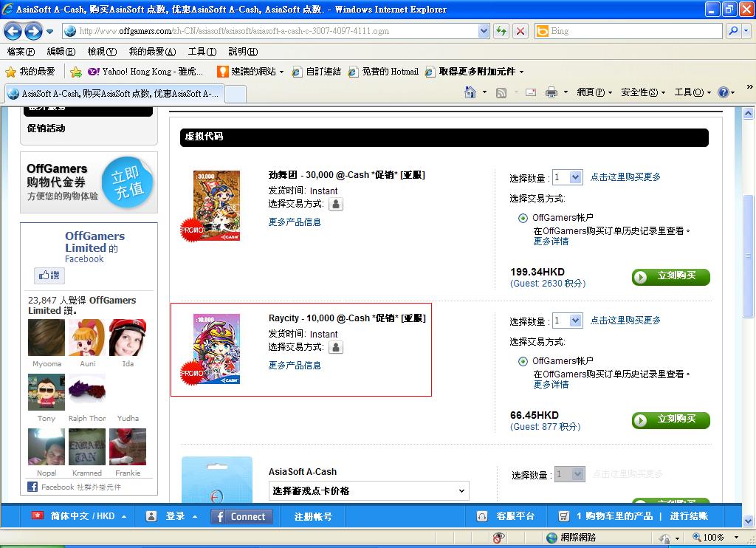Go forward with the browser Forward arrow

coord(33,31)
